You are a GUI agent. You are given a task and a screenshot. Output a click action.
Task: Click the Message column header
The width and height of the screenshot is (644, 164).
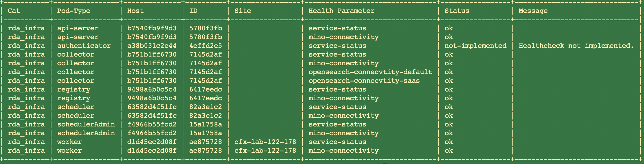pyautogui.click(x=533, y=11)
